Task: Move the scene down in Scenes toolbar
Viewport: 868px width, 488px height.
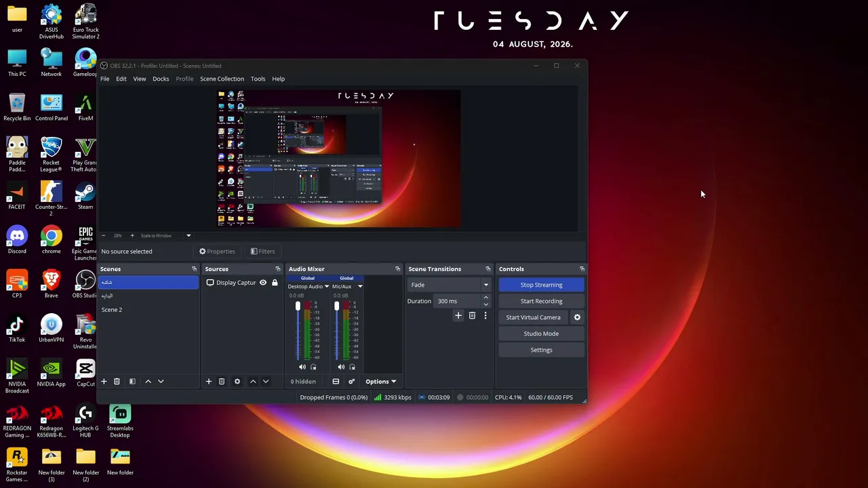Action: click(x=161, y=382)
